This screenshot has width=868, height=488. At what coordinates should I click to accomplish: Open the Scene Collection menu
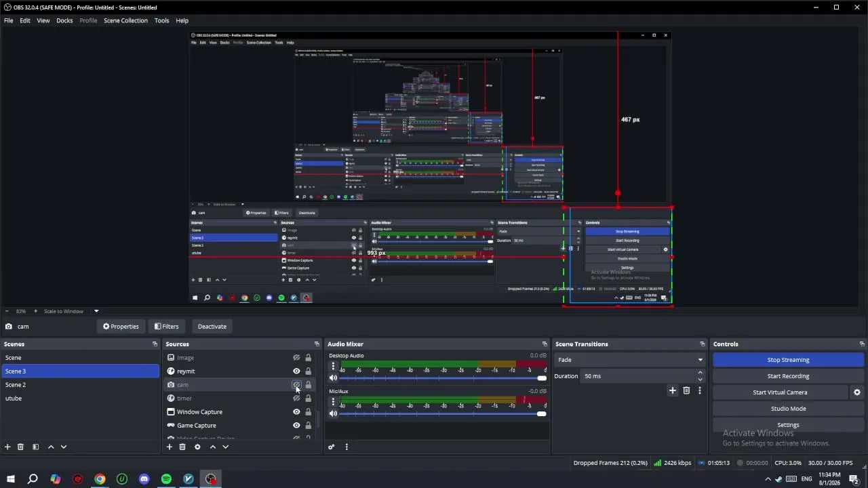pos(125,20)
